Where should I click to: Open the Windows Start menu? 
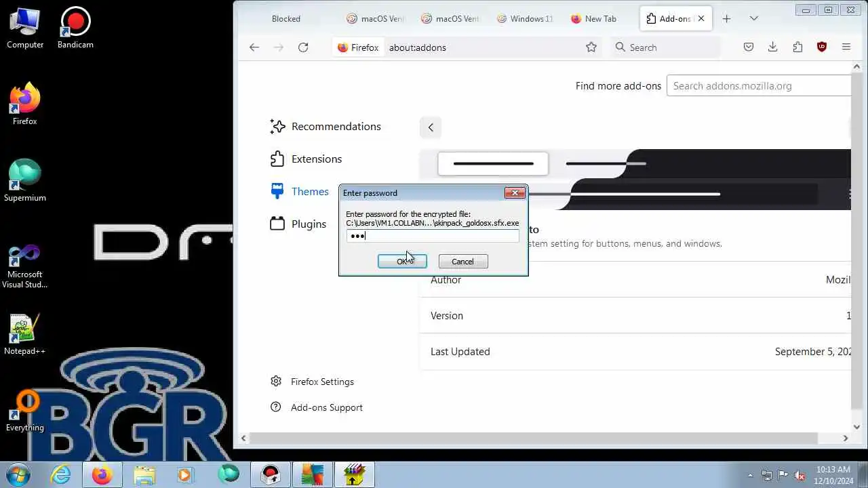[18, 474]
